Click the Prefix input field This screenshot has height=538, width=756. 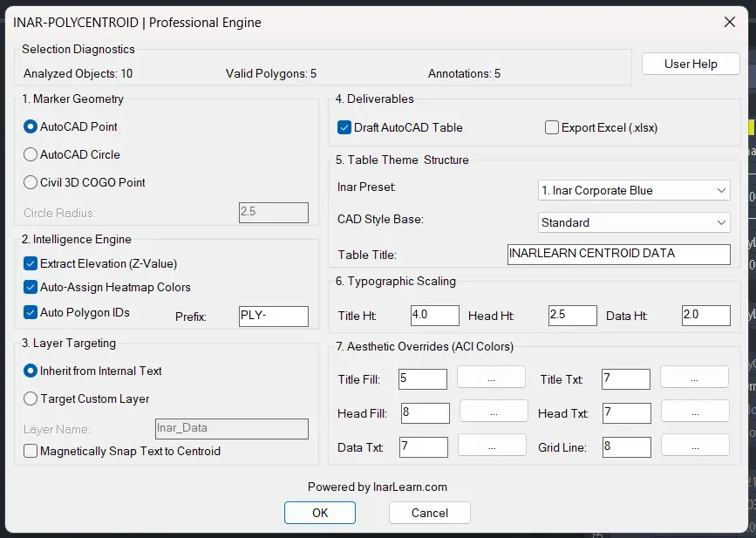click(x=274, y=317)
